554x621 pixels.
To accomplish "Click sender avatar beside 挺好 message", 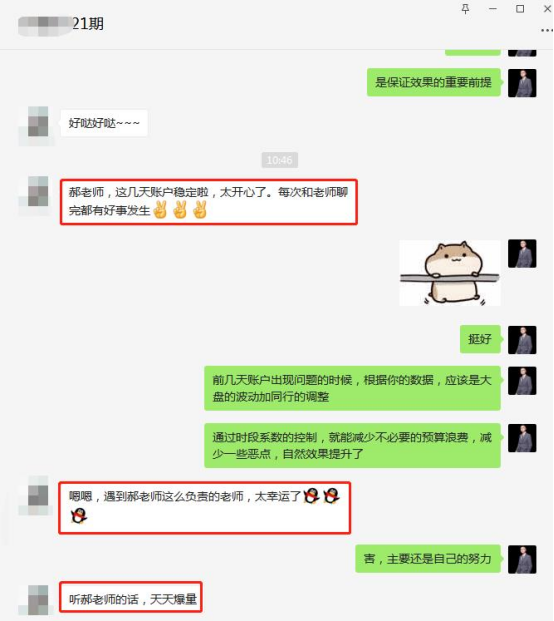I will (x=522, y=340).
